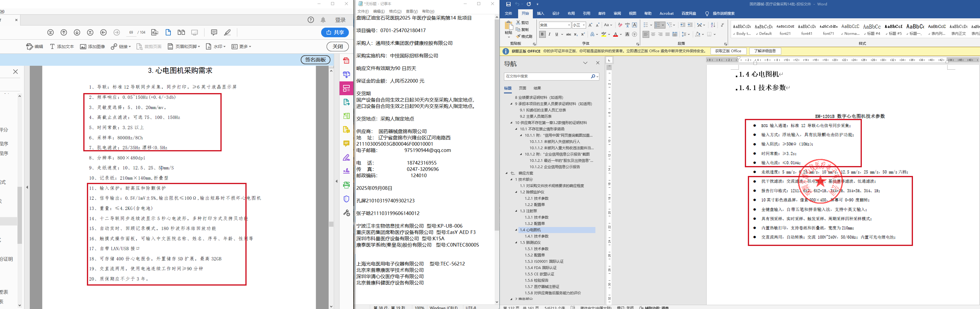Clear all formatting in Word ribbon

pyautogui.click(x=620, y=25)
